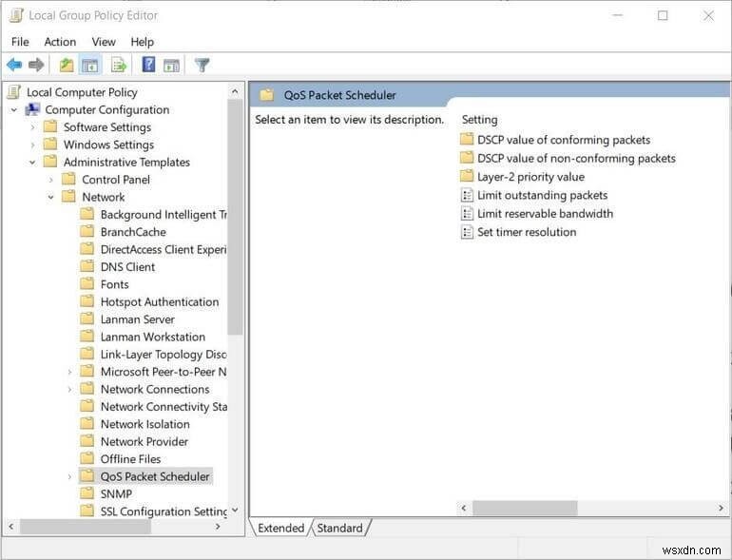Viewport: 732px width, 560px height.
Task: Click the tree pane scroll up arrow
Action: pos(235,91)
